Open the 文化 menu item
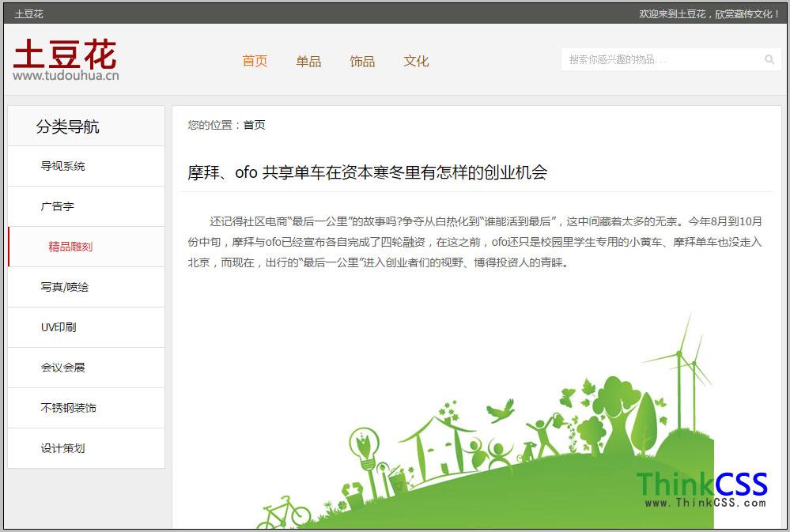 [416, 61]
